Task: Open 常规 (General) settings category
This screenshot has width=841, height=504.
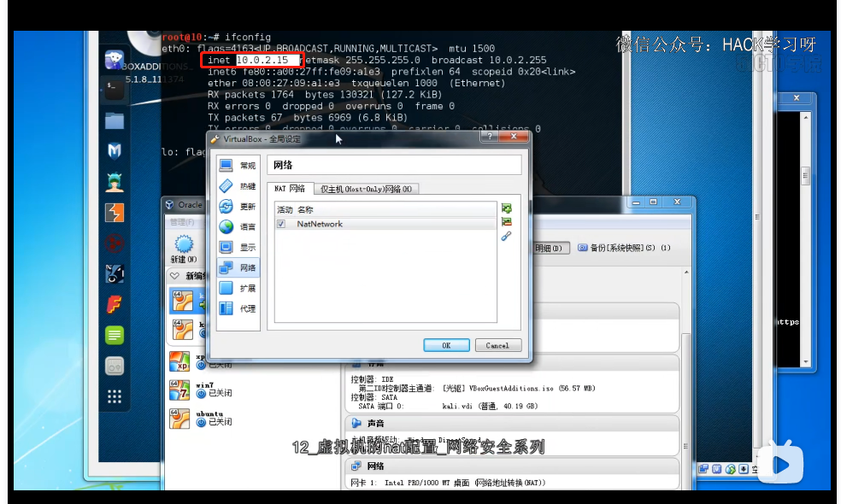Action: pos(238,166)
